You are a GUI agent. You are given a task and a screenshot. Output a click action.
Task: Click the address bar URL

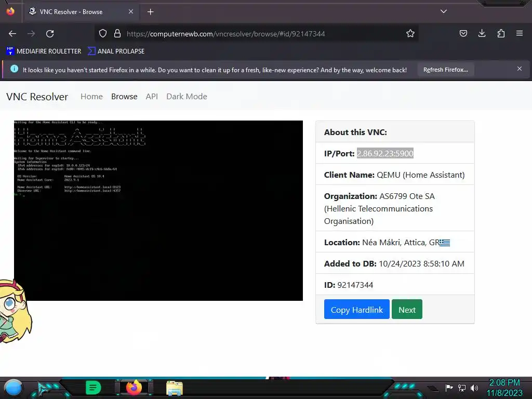tap(226, 34)
